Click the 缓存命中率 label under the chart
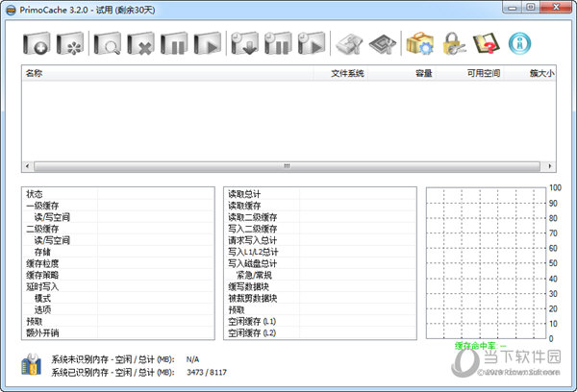Viewport: 577px width, 392px height. pyautogui.click(x=481, y=346)
